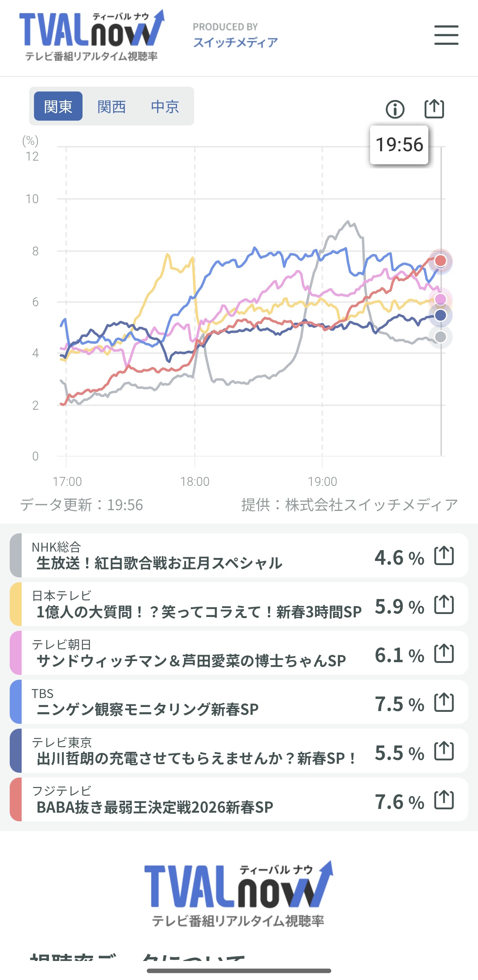Open the スイッチメディア producer link
This screenshot has height=980, width=478.
click(235, 42)
